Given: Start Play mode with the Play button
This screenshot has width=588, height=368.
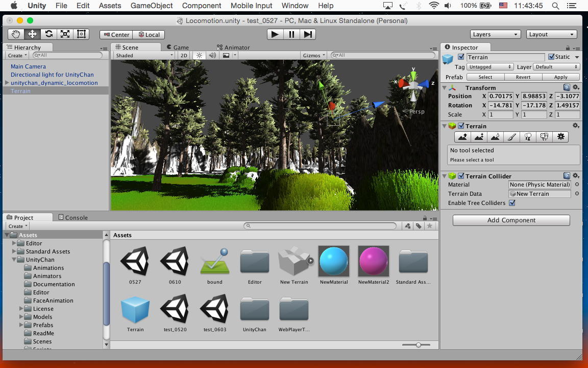Looking at the screenshot, I should [x=275, y=34].
